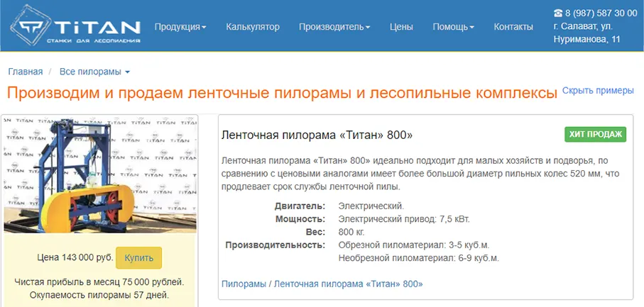Click the telephone icon near phone number
This screenshot has width=644, height=307.
[558, 13]
